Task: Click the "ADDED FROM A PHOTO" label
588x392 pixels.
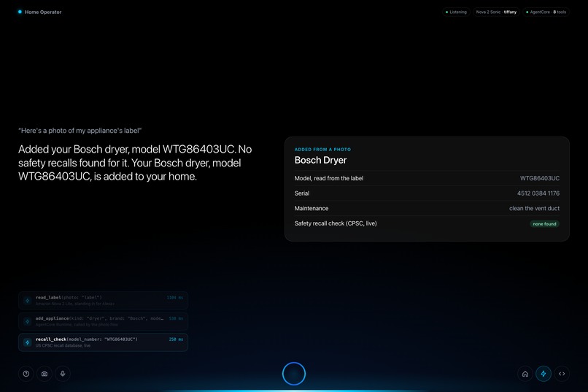Action: coord(323,150)
